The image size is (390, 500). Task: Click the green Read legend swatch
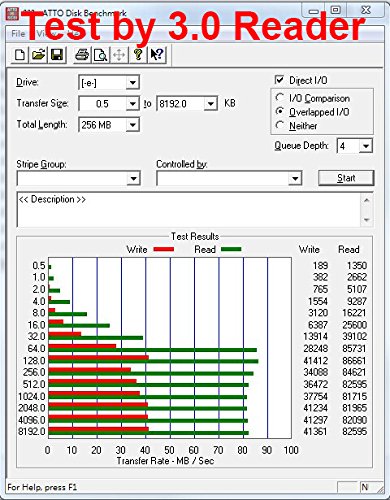pos(231,249)
